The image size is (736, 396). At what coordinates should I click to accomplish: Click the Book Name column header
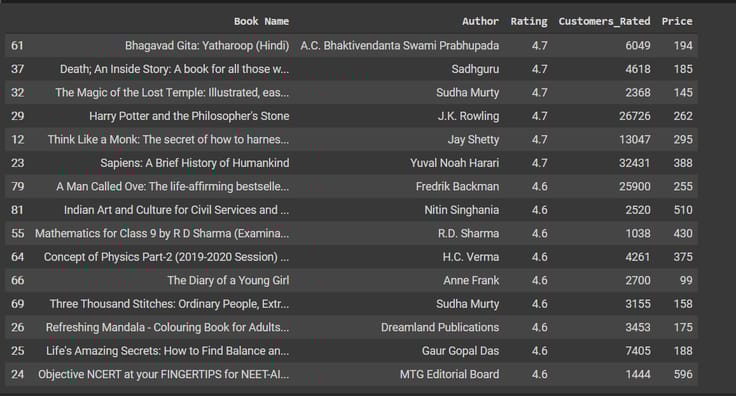pos(261,21)
